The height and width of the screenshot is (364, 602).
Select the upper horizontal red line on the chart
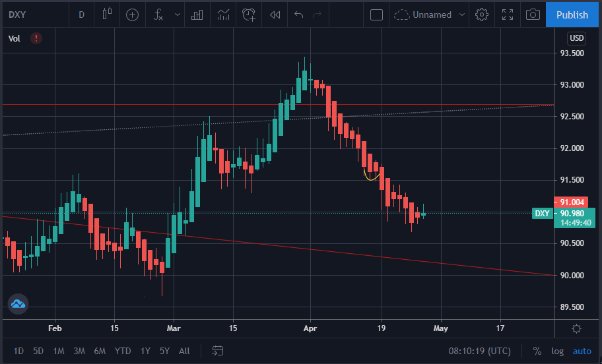click(278, 104)
